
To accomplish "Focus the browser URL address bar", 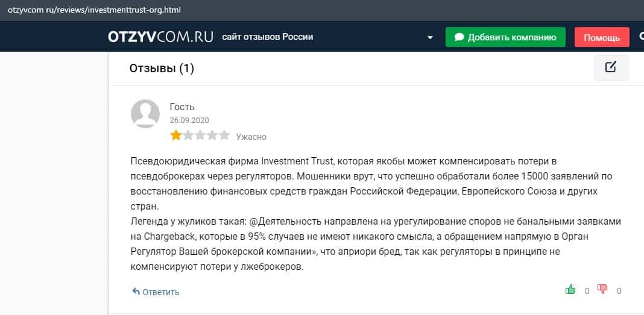I will point(241,10).
